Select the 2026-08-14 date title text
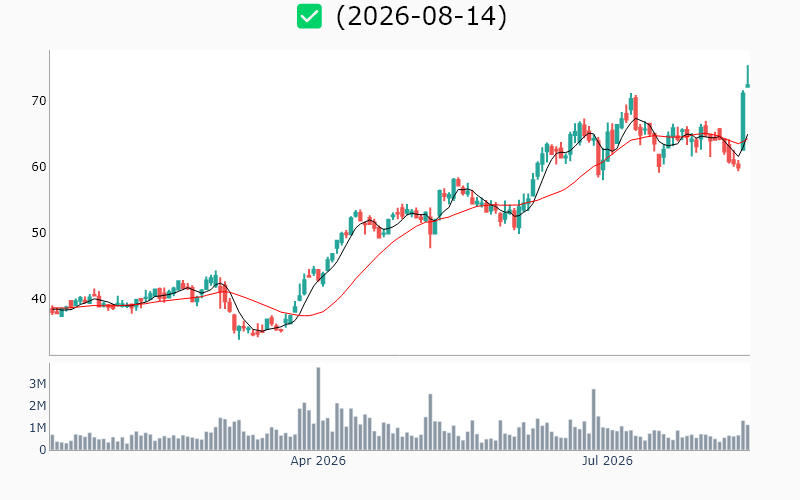This screenshot has height=500, width=800. point(421,16)
